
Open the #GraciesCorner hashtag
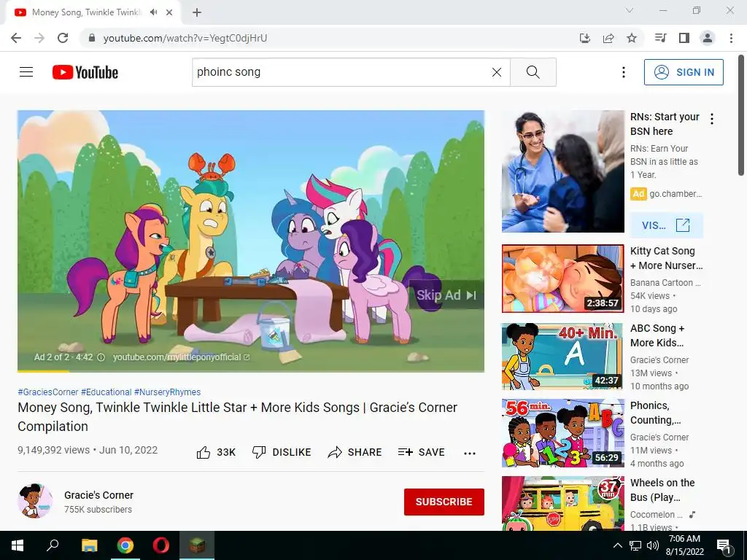click(x=47, y=392)
